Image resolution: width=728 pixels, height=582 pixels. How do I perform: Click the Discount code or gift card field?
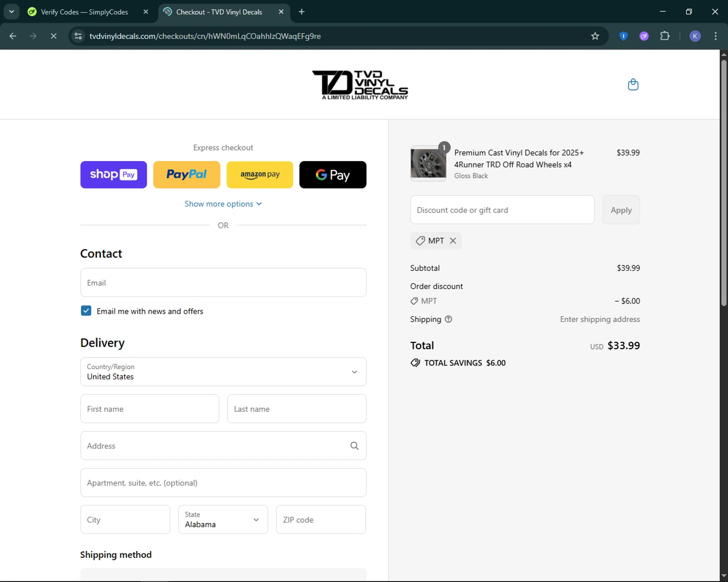pos(502,210)
